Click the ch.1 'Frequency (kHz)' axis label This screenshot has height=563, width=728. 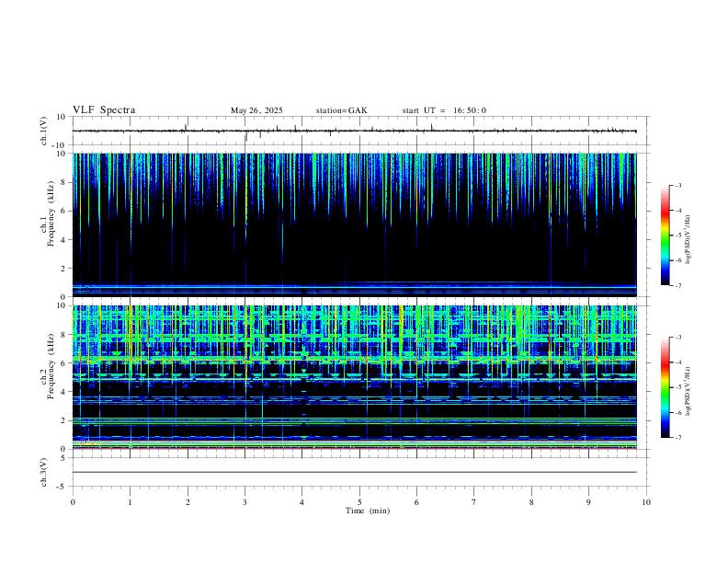pyautogui.click(x=49, y=213)
